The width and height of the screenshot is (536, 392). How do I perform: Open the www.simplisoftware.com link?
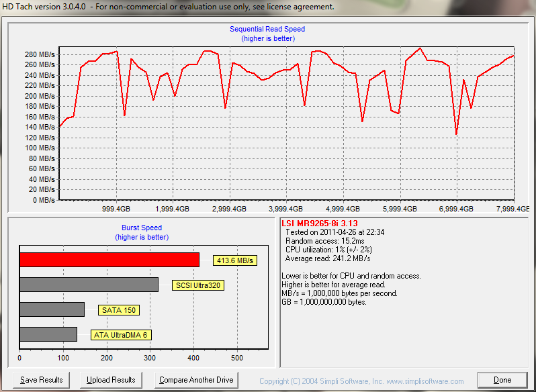tap(426, 381)
